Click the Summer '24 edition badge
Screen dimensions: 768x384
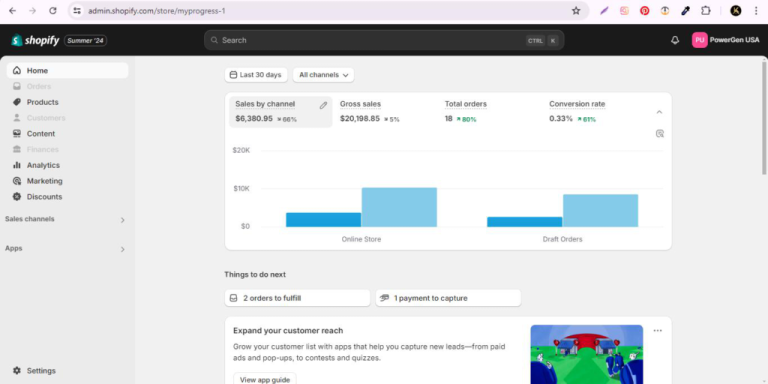[85, 41]
